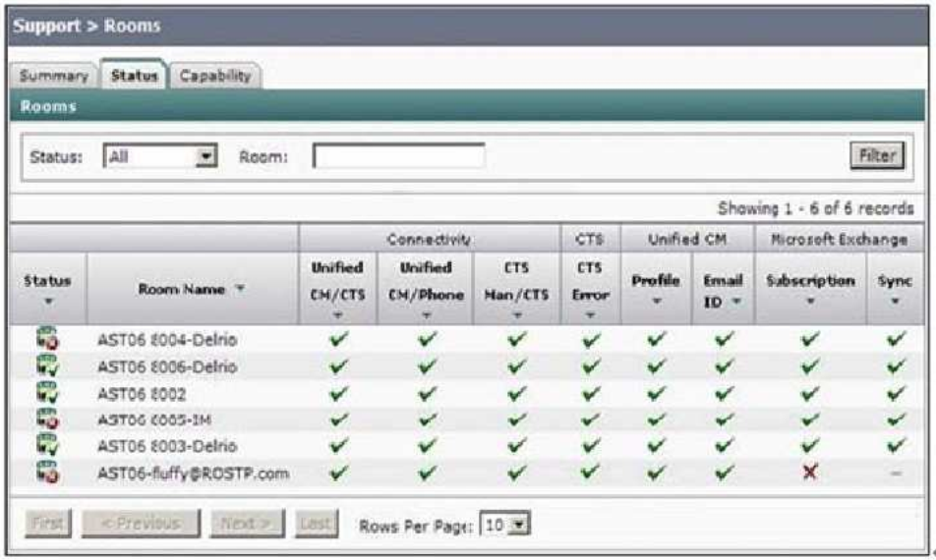Click Profile checkmark for AST06 8003-Delrio
Screen dimensions: 936x560
(x=656, y=445)
